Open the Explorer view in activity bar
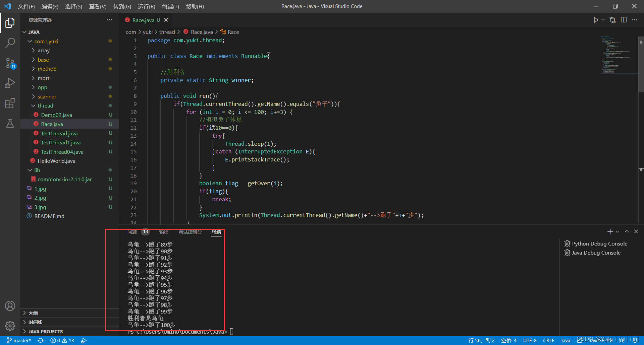This screenshot has width=644, height=345. pos(10,23)
